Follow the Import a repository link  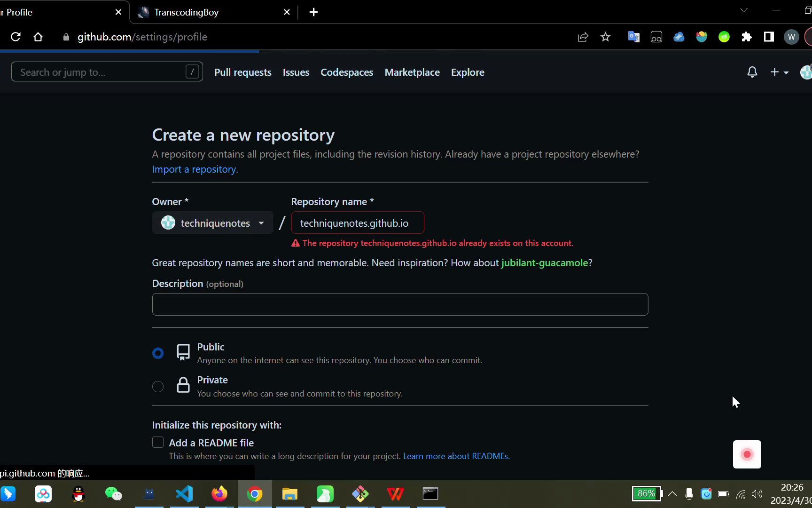(195, 169)
